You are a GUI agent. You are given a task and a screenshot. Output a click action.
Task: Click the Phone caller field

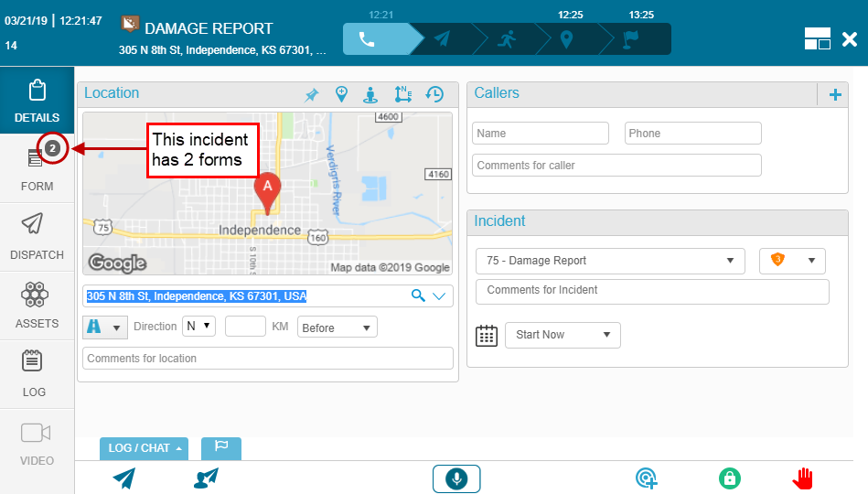click(x=692, y=134)
